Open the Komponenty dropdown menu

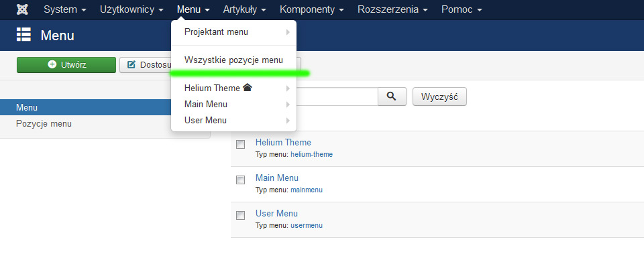point(312,9)
